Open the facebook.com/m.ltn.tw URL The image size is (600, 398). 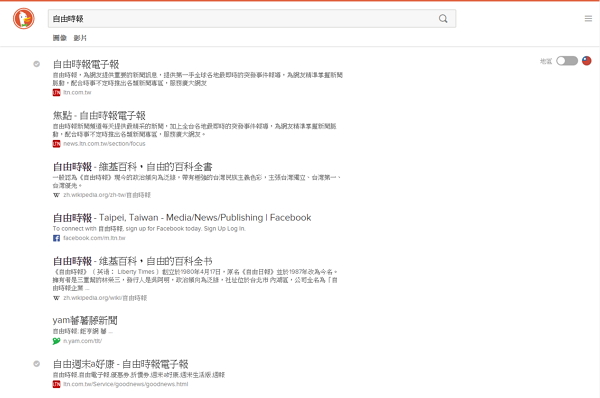(94, 238)
